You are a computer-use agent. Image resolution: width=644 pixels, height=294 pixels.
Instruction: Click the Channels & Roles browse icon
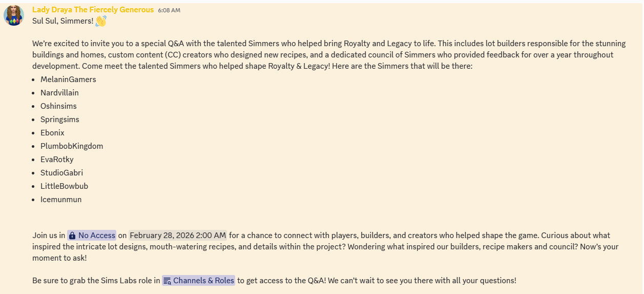click(167, 281)
